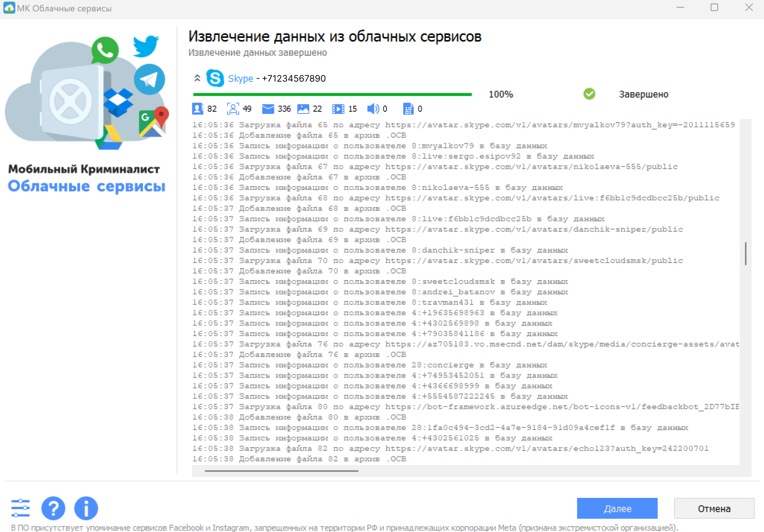764x532 pixels.
Task: Click the contacts count icon showing 82
Action: point(197,109)
